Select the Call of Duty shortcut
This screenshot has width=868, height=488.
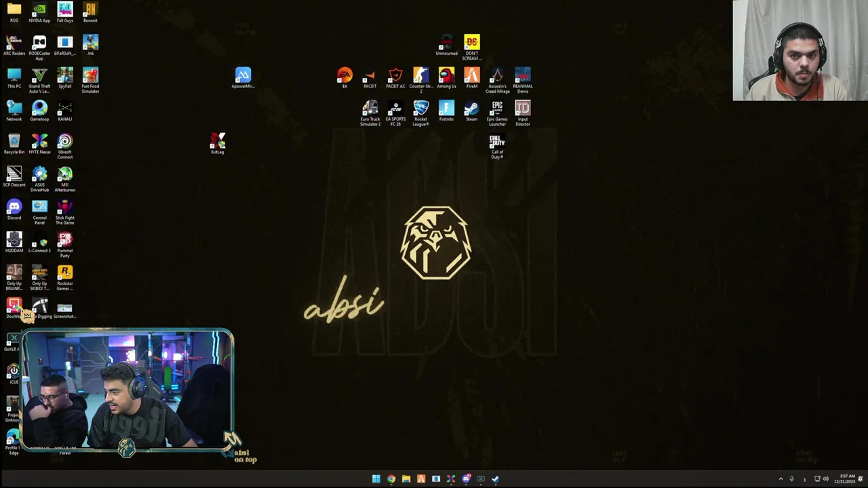[497, 146]
